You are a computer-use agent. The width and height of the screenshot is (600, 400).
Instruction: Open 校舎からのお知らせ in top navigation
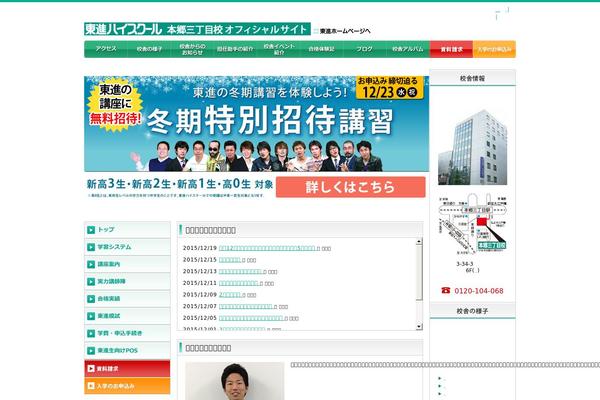click(192, 49)
